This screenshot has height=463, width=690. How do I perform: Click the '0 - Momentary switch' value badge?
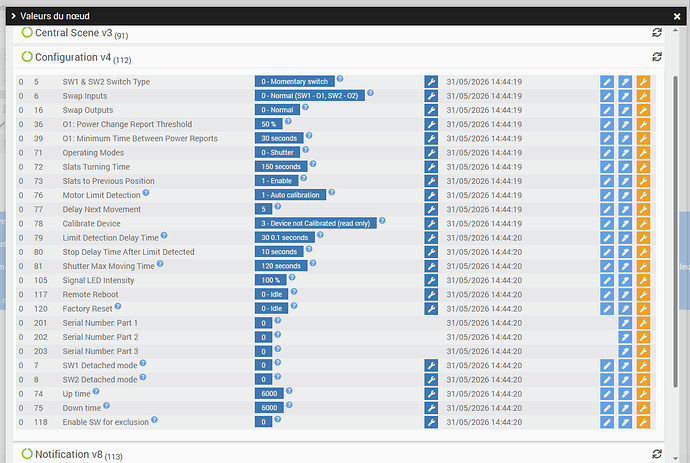pyautogui.click(x=294, y=81)
